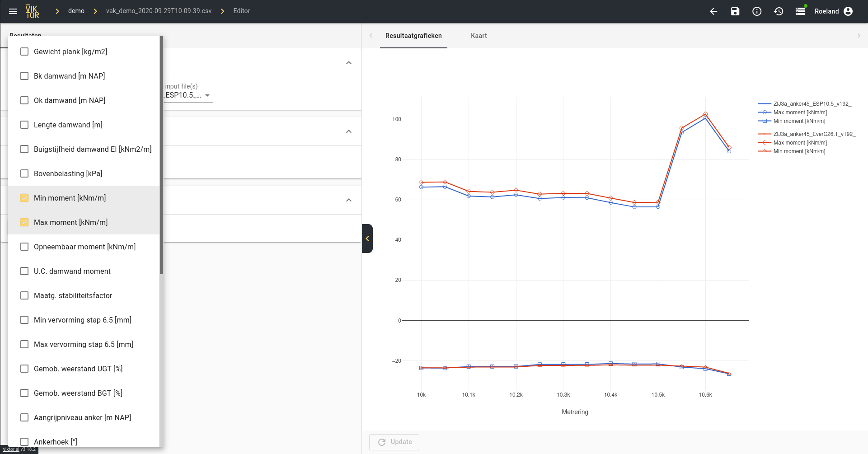868x454 pixels.
Task: Toggle red Min moment legend entry
Action: pos(792,151)
